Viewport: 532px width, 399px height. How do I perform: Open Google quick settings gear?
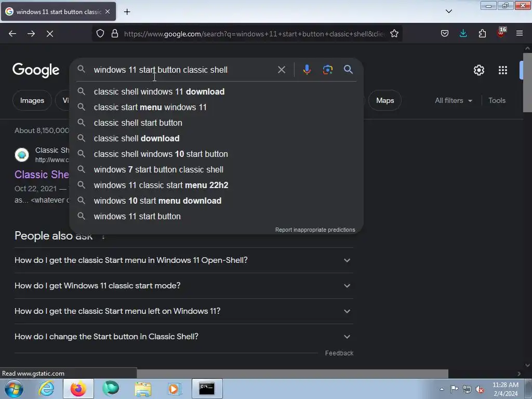pyautogui.click(x=478, y=70)
